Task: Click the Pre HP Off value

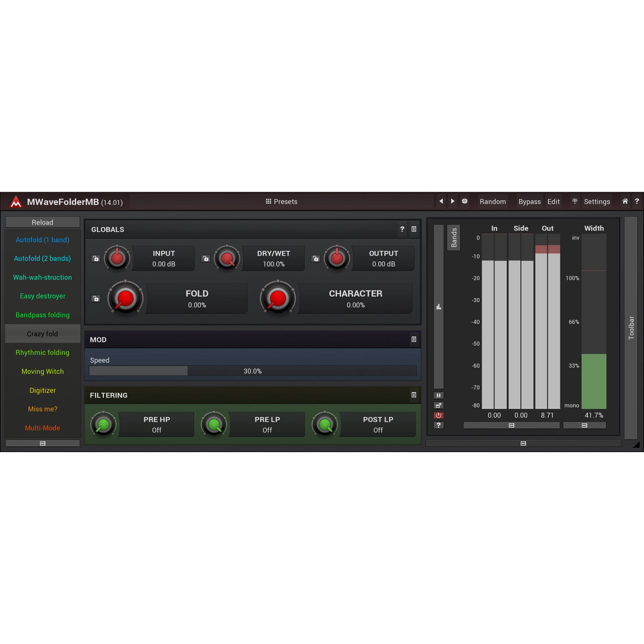Action: click(x=157, y=430)
